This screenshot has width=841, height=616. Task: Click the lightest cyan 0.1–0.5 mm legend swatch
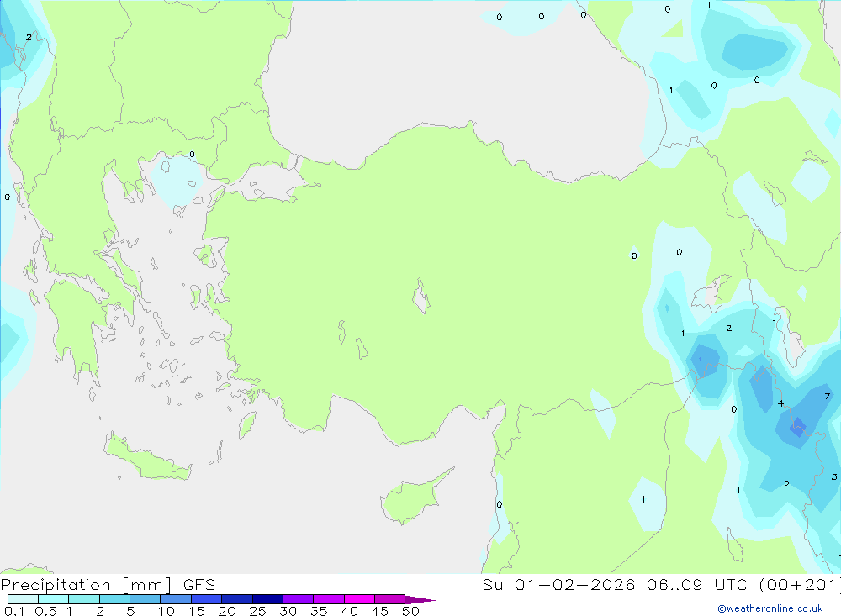23,599
